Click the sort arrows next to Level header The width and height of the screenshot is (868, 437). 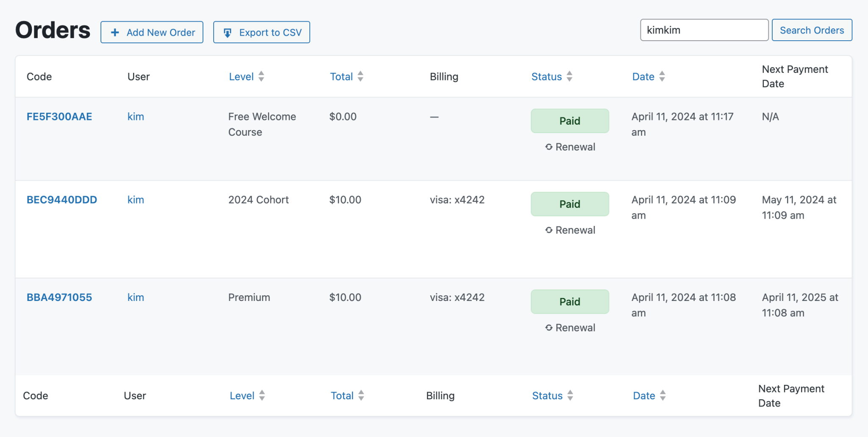pyautogui.click(x=262, y=76)
